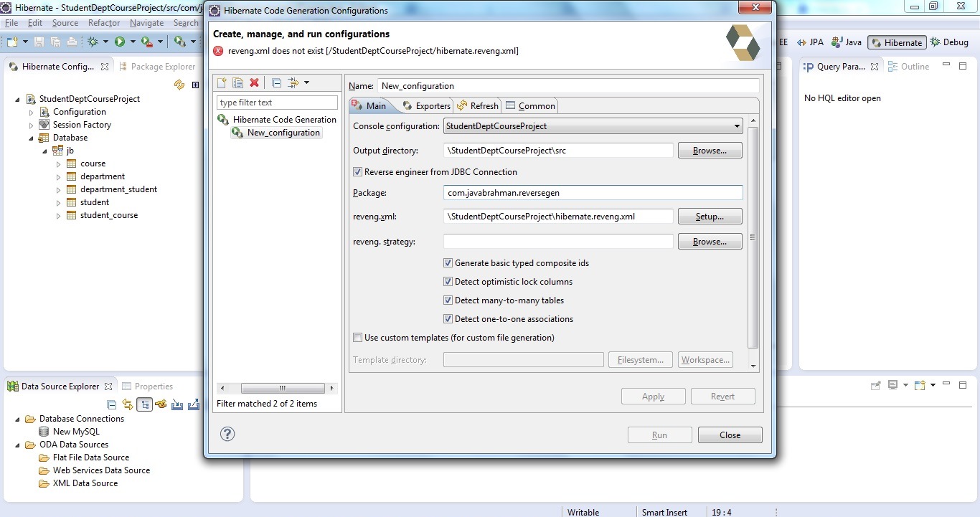The width and height of the screenshot is (980, 517).
Task: Click the Close button in dialog
Action: pos(730,435)
